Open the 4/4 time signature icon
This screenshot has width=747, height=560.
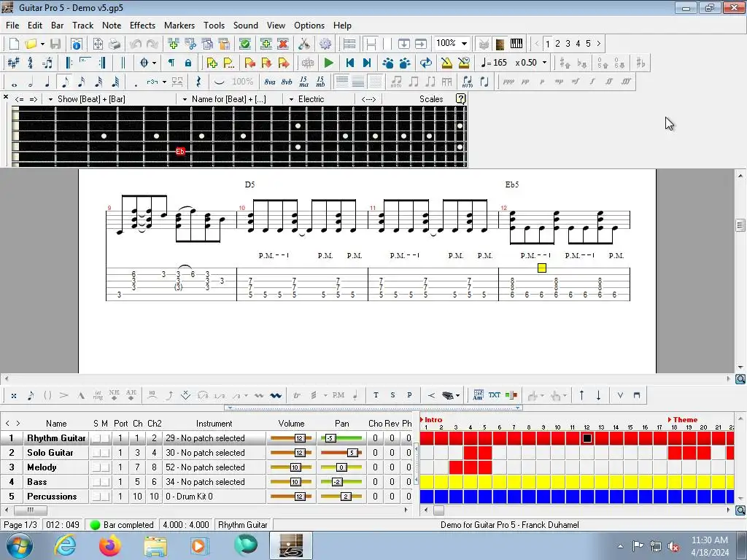tap(31, 63)
